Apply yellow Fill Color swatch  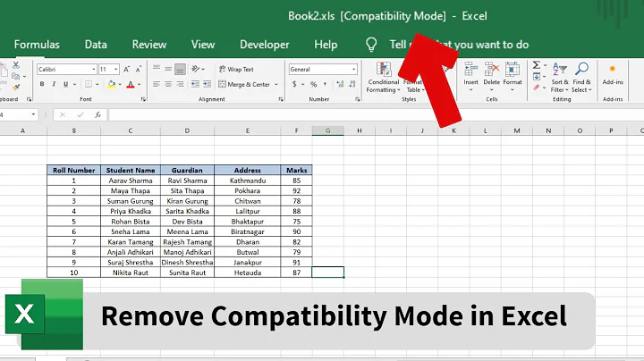click(x=111, y=84)
